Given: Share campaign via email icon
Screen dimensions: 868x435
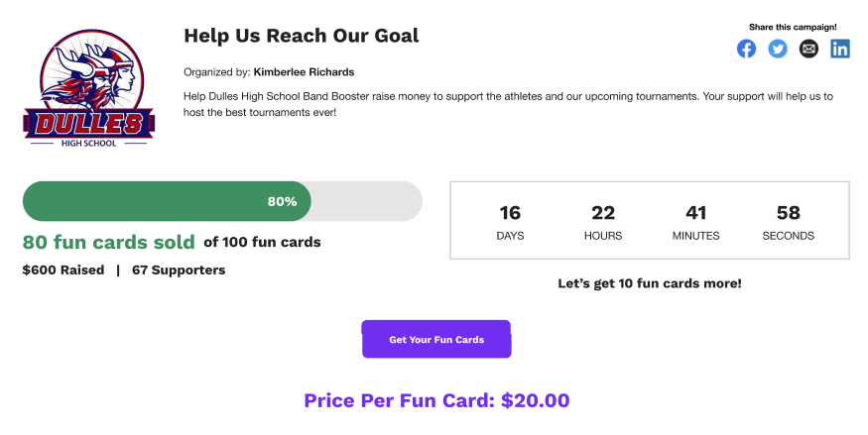Looking at the screenshot, I should tap(808, 49).
